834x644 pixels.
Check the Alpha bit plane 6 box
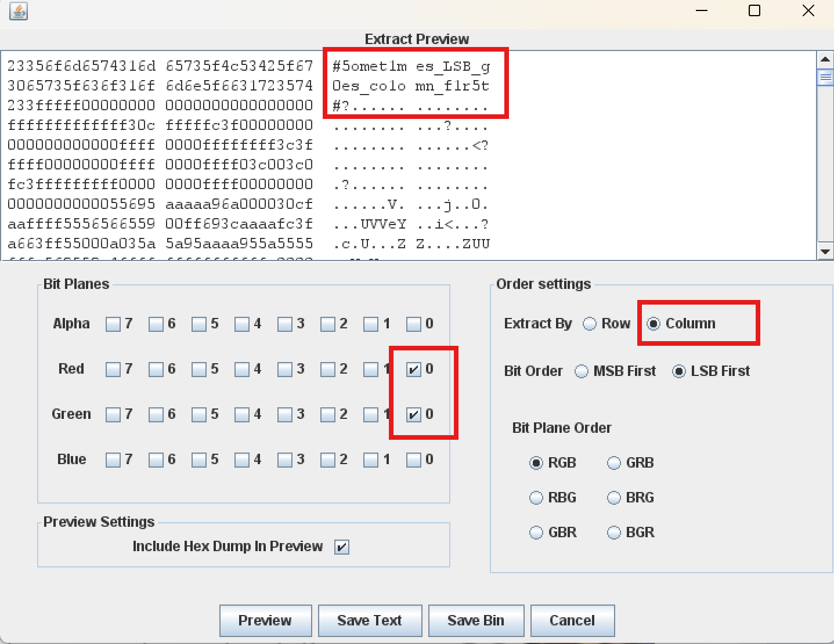click(x=156, y=324)
